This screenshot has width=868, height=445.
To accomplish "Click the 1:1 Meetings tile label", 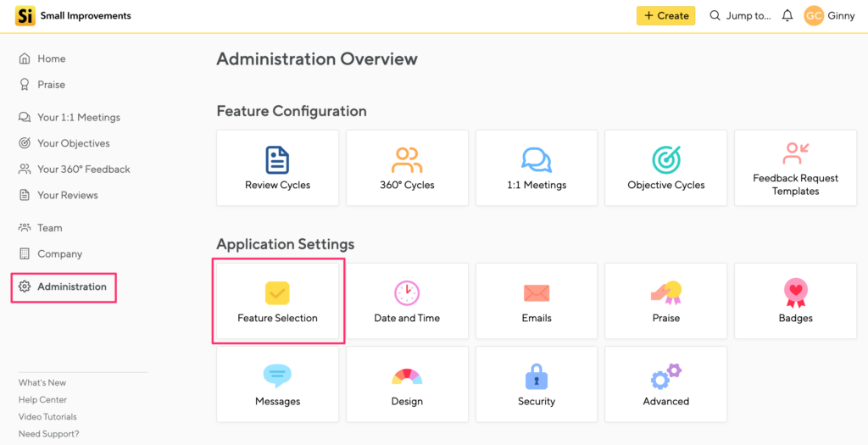I will coord(537,185).
